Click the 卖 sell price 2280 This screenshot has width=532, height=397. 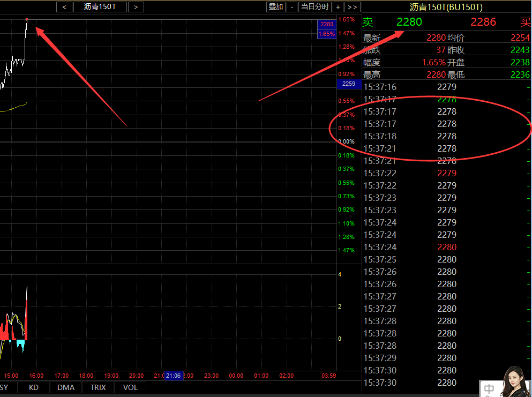point(409,22)
